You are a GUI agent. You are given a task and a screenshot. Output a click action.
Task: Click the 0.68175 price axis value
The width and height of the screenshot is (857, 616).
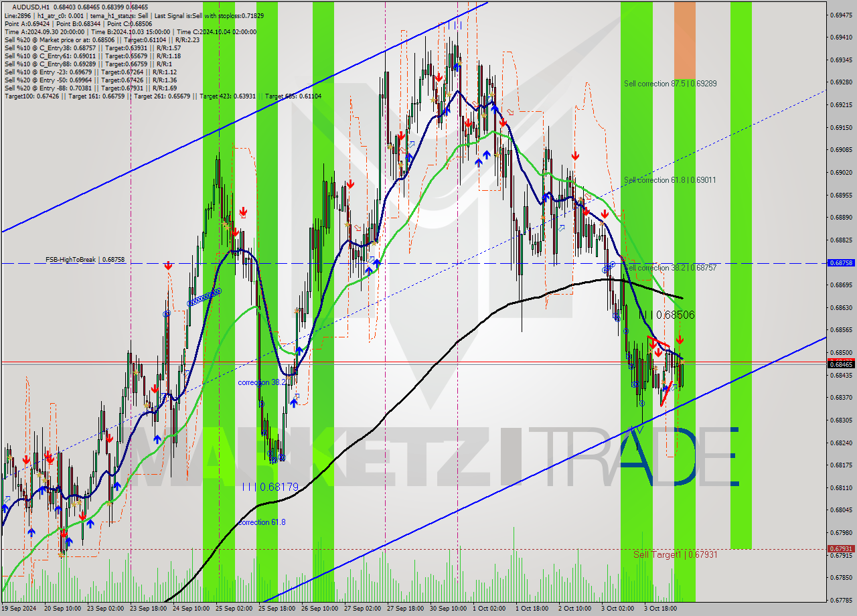pos(841,465)
